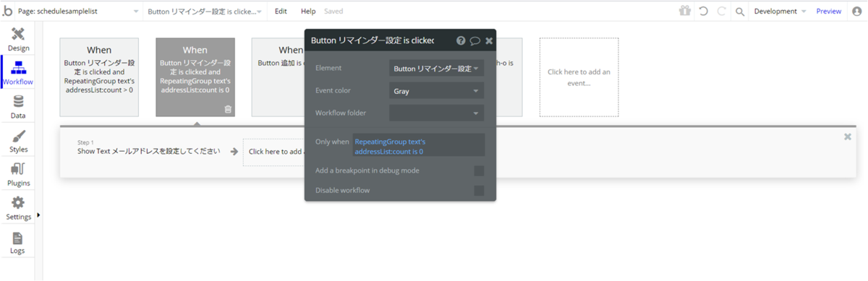Open the Data tab
Viewport: 868px width, 281px height.
18,107
